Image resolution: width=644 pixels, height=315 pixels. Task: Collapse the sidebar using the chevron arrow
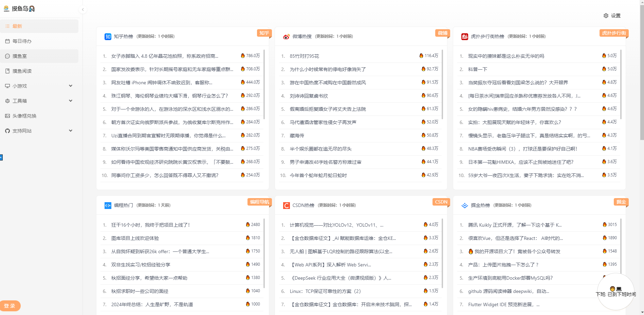click(x=82, y=10)
